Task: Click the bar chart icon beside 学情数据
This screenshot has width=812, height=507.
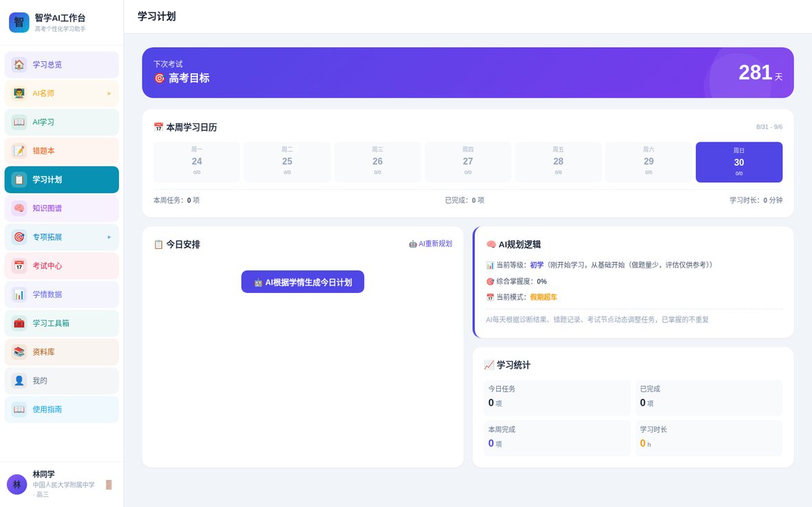Action: tap(19, 294)
